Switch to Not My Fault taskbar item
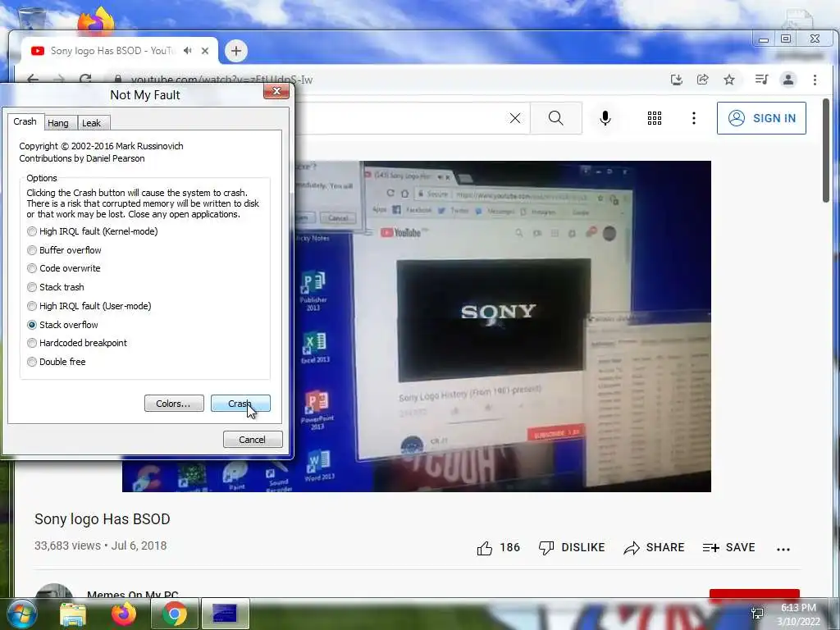 pos(225,614)
